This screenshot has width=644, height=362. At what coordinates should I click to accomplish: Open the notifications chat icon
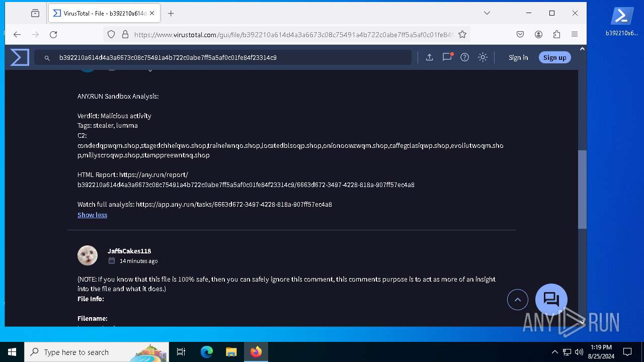[x=447, y=57]
